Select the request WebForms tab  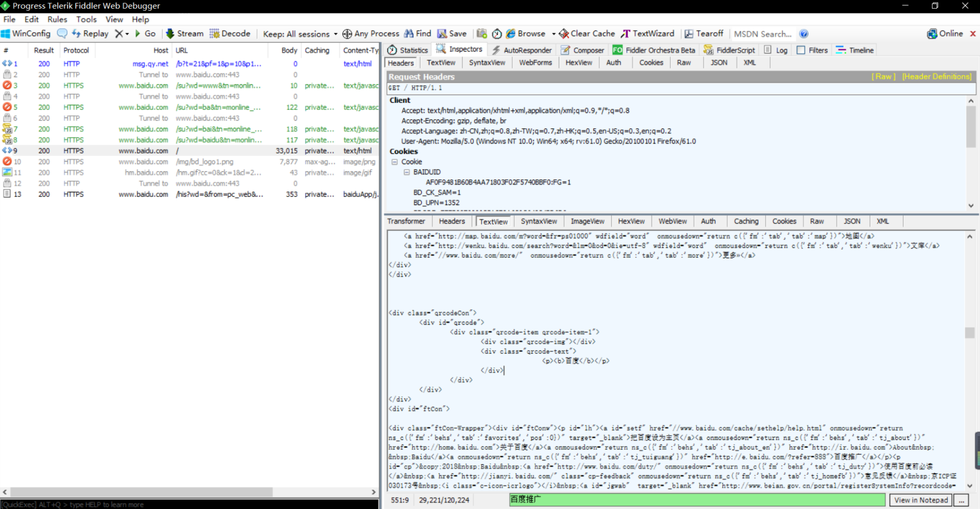(535, 63)
